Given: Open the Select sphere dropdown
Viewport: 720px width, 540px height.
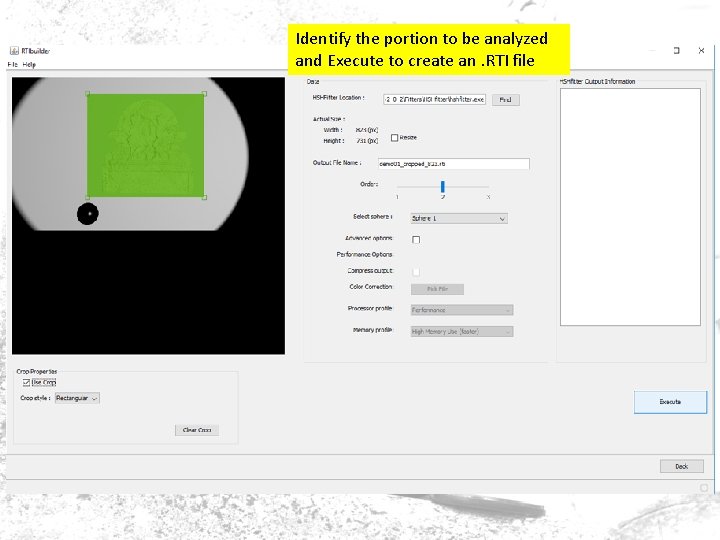Looking at the screenshot, I should point(459,219).
